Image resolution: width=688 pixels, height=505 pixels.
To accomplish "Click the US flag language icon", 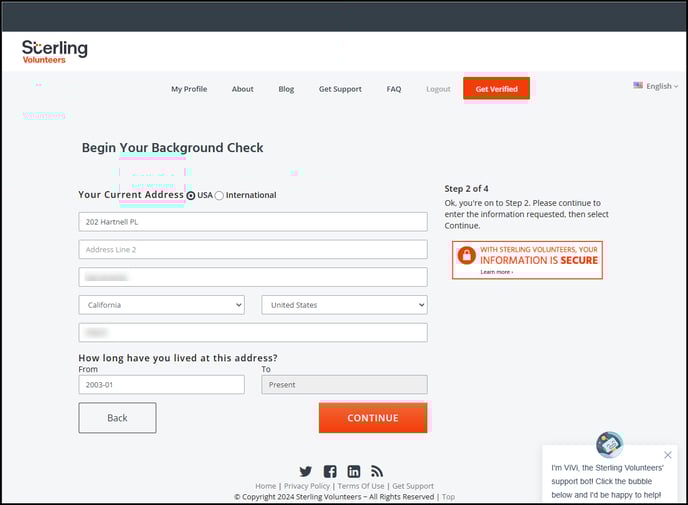I will coord(638,86).
